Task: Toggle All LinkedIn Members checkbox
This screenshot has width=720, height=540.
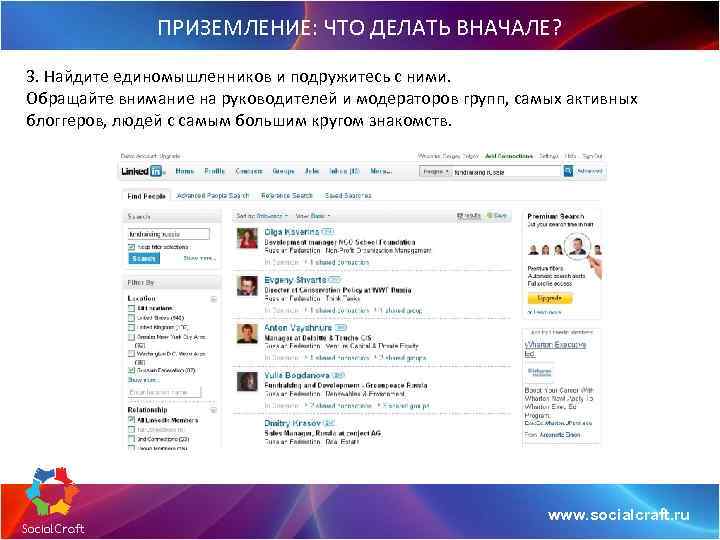Action: click(131, 420)
